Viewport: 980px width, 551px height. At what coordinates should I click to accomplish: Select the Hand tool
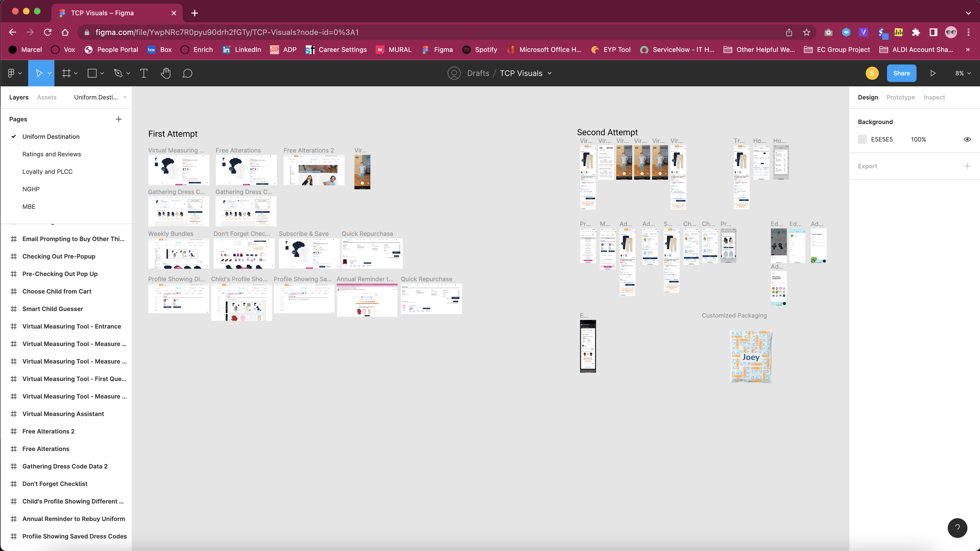(165, 73)
